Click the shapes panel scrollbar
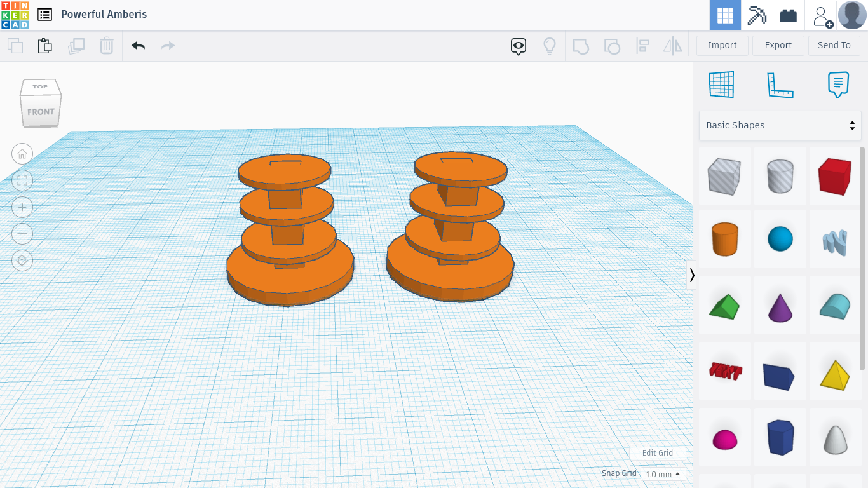 [862, 258]
